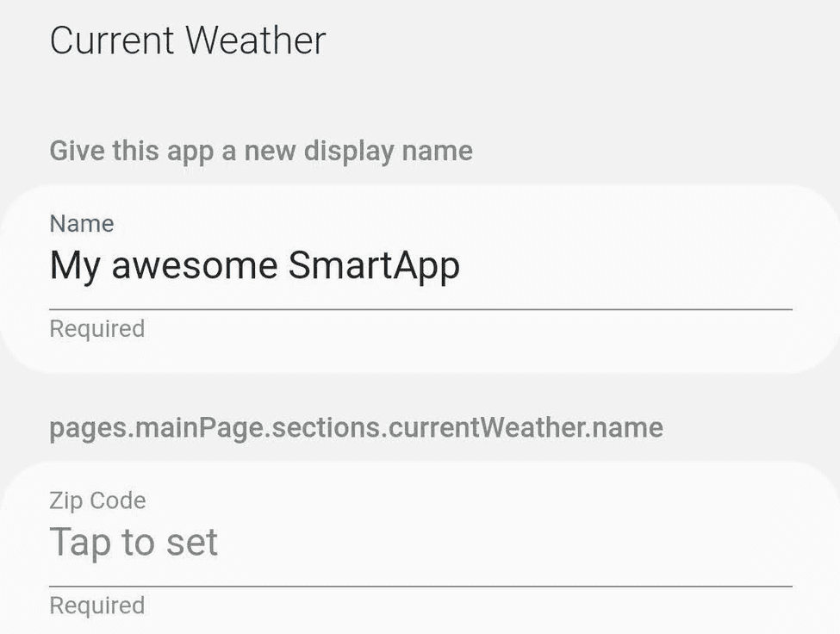Click the "Zip Code" field label
840x634 pixels.
[x=96, y=500]
